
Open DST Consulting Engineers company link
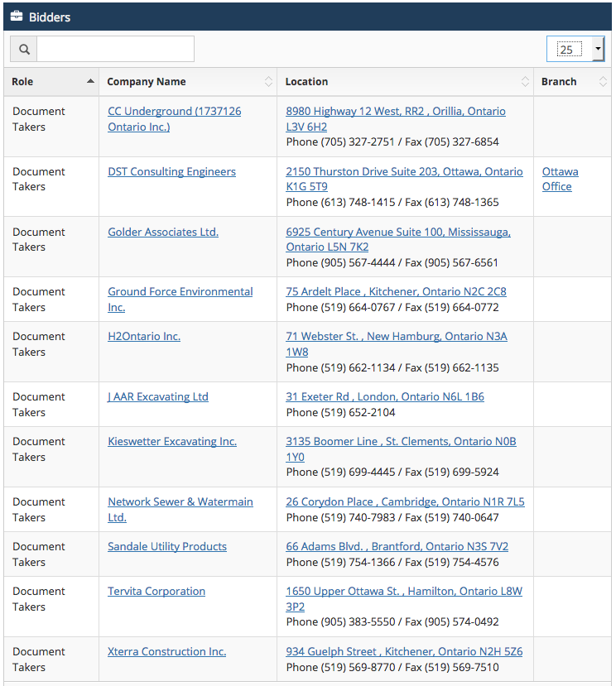tap(171, 171)
